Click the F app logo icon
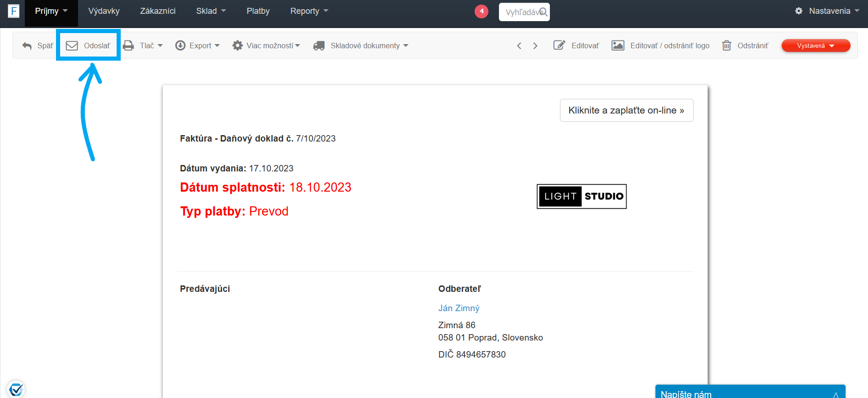868x398 pixels. pos(14,11)
